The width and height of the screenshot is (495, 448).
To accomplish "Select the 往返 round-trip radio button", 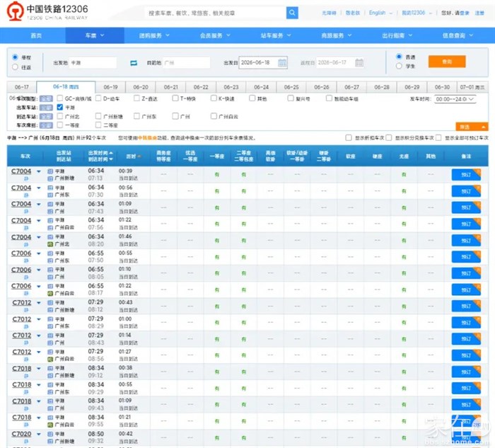I will tap(15, 67).
